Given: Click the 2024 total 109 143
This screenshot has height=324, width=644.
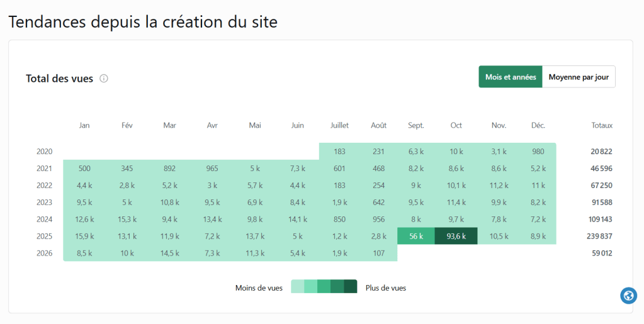Looking at the screenshot, I should point(601,220).
